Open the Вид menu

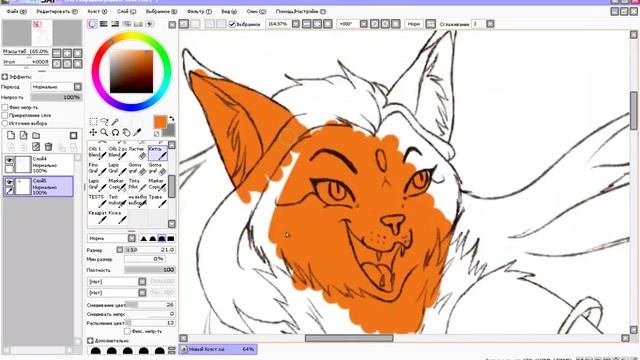[x=229, y=12]
